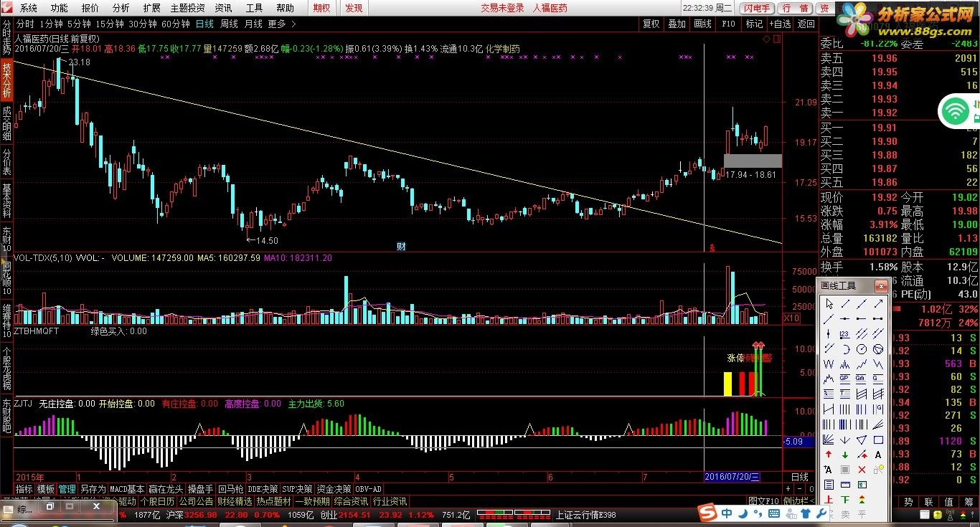
Task: Select the green 下 marker tool
Action: click(845, 500)
